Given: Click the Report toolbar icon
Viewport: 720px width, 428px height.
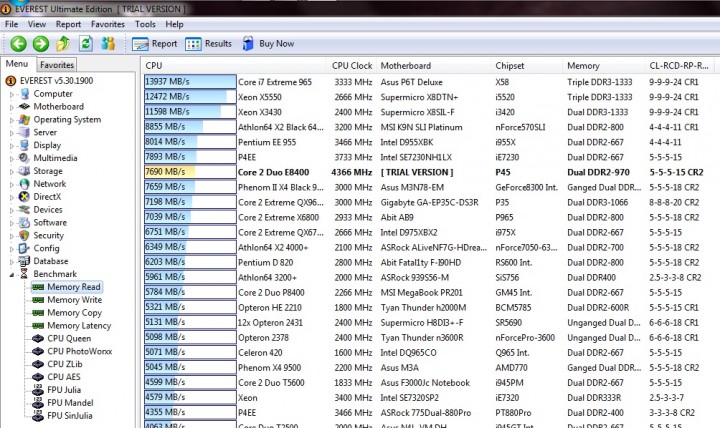Looking at the screenshot, I should pos(140,44).
